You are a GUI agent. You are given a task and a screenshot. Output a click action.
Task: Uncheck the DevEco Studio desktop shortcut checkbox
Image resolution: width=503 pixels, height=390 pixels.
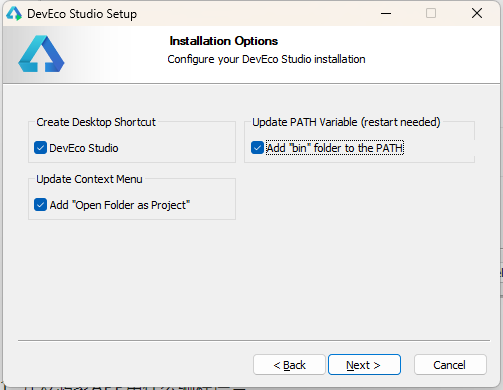[40, 148]
